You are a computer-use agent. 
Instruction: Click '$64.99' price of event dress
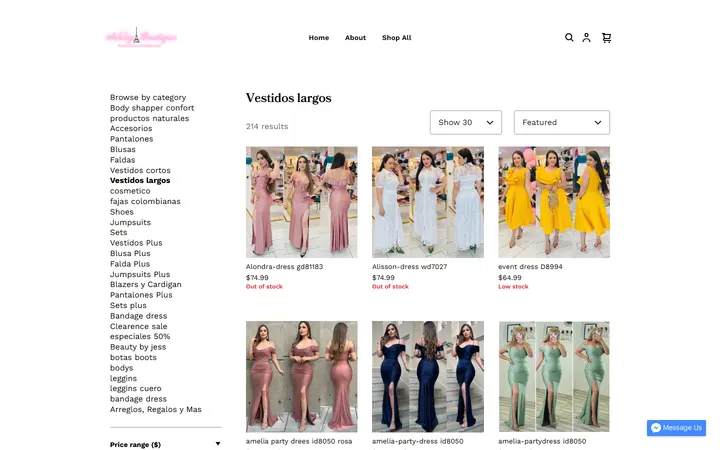[x=510, y=278]
